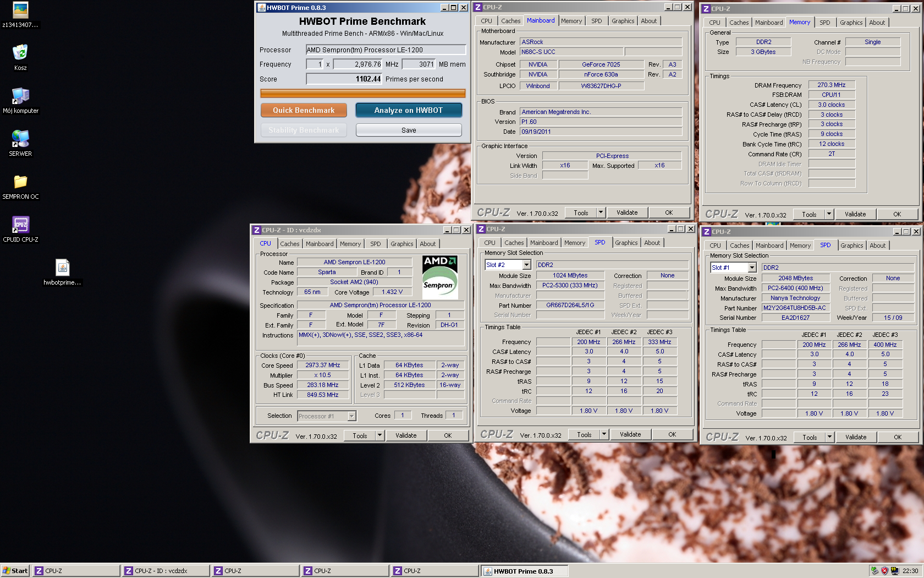
Task: Select Mainboard tab in Slot #1 SPD window
Action: pyautogui.click(x=769, y=246)
